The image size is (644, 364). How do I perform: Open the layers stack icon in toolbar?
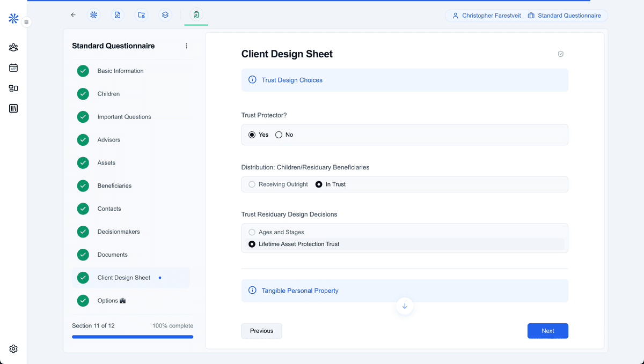[x=165, y=15]
